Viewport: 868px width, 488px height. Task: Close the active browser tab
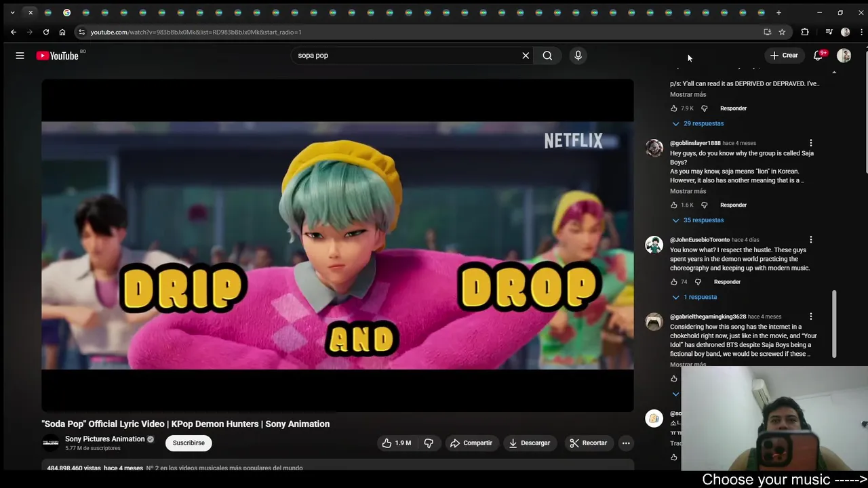31,13
